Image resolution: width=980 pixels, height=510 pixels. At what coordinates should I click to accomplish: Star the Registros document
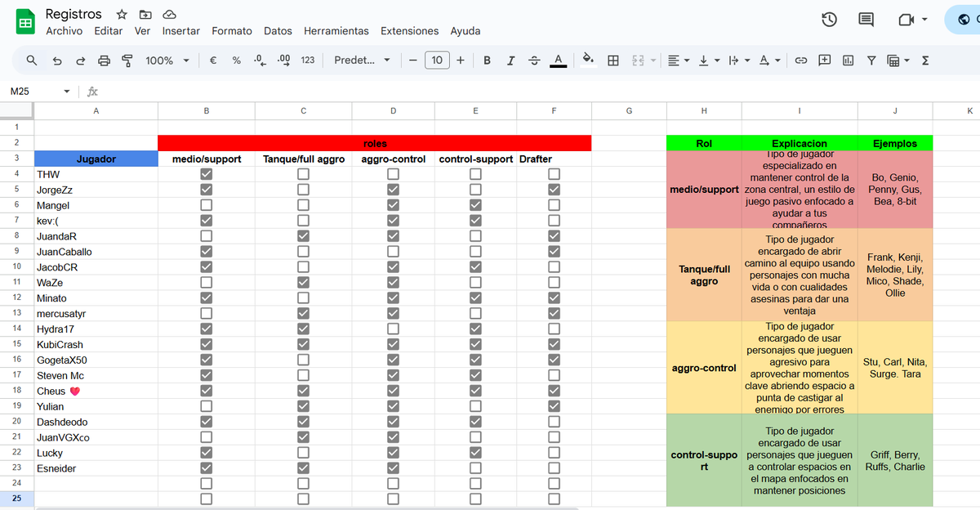point(122,15)
